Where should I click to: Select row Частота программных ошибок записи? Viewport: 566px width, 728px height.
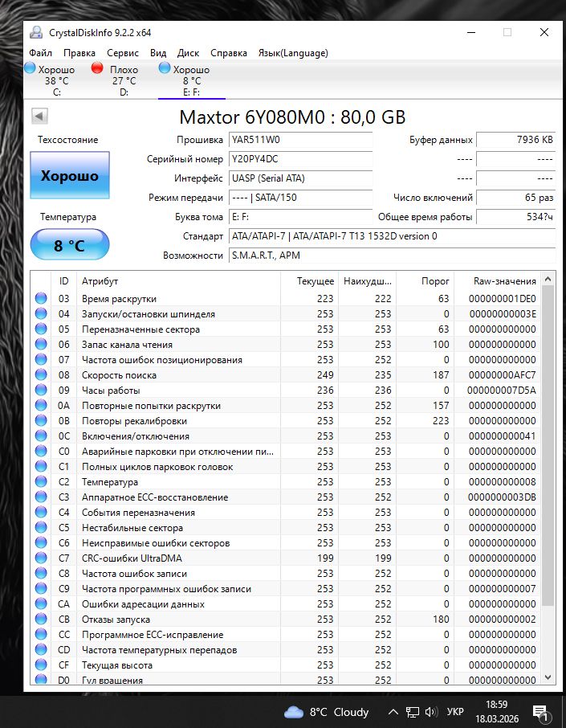pos(285,589)
